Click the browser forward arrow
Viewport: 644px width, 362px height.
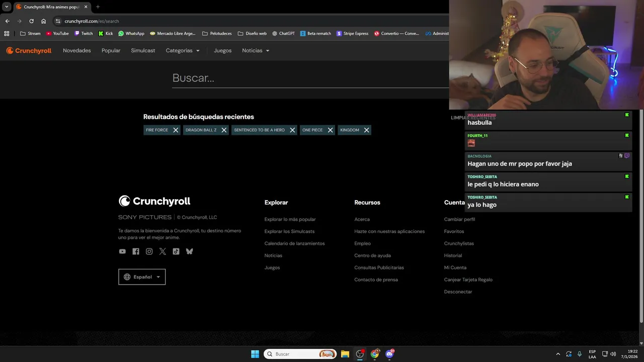19,21
